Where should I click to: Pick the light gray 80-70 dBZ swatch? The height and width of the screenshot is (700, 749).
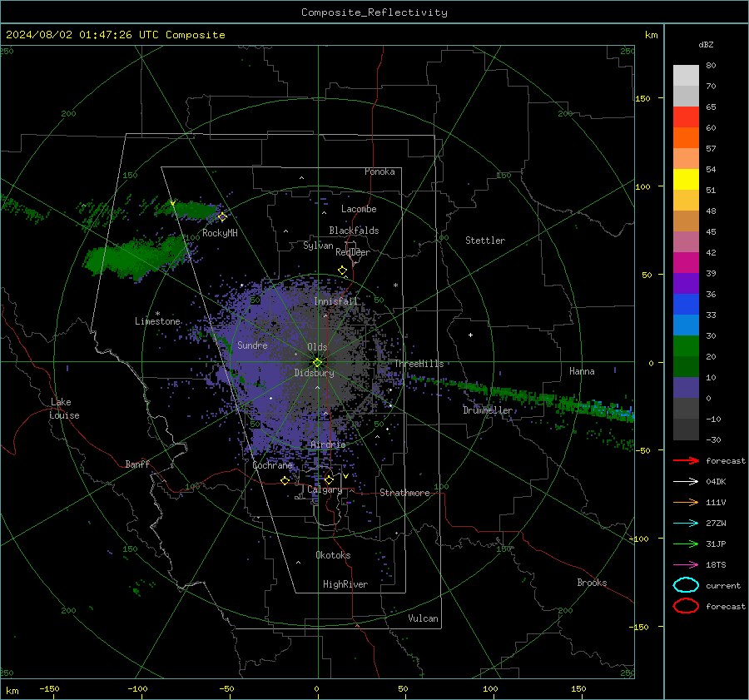click(686, 76)
